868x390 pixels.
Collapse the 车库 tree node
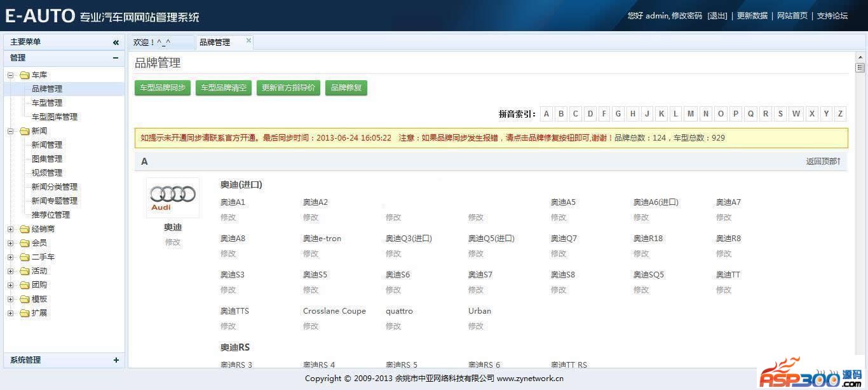point(11,75)
